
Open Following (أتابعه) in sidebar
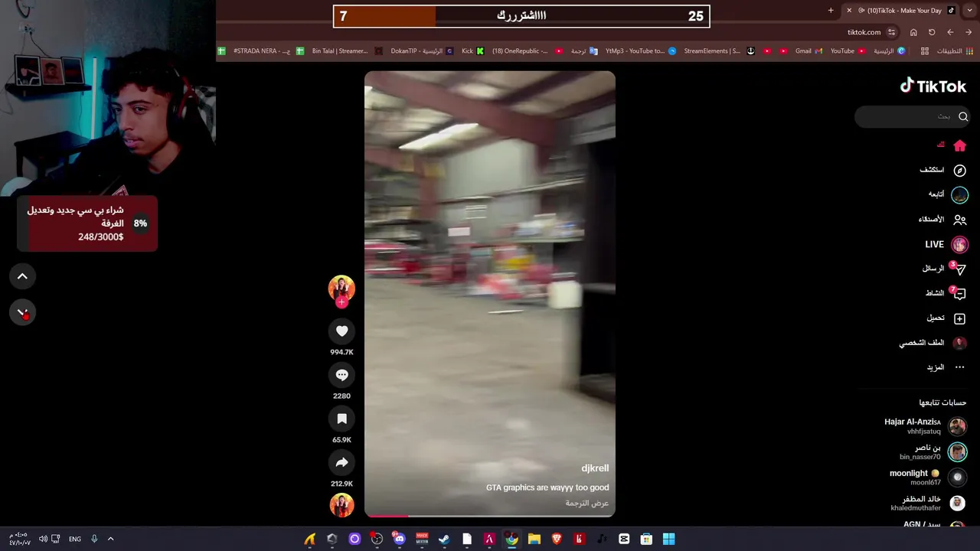[948, 194]
